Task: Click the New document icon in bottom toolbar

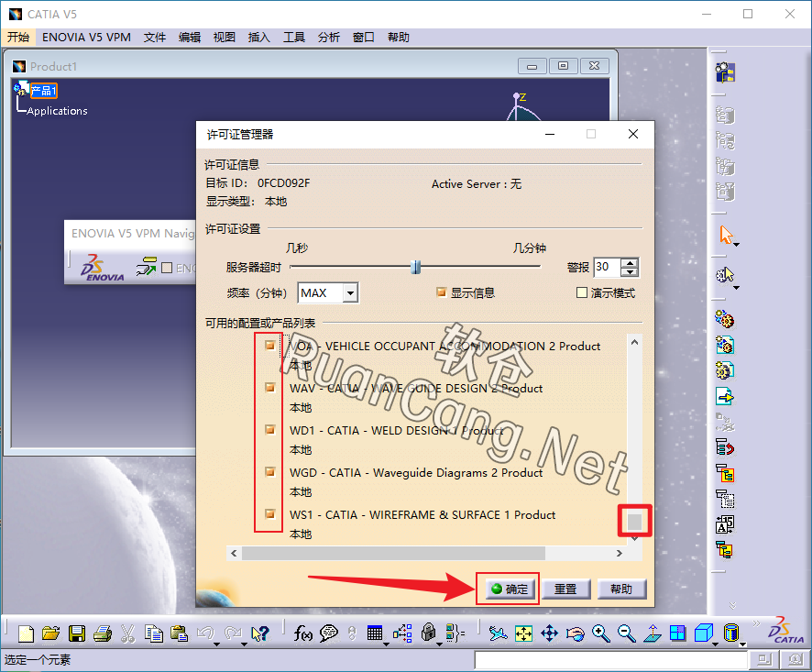Action: pyautogui.click(x=26, y=633)
